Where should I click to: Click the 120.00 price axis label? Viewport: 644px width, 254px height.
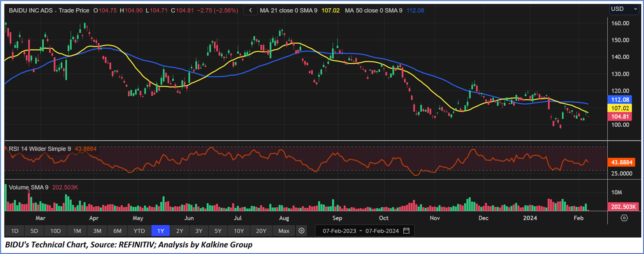(621, 91)
